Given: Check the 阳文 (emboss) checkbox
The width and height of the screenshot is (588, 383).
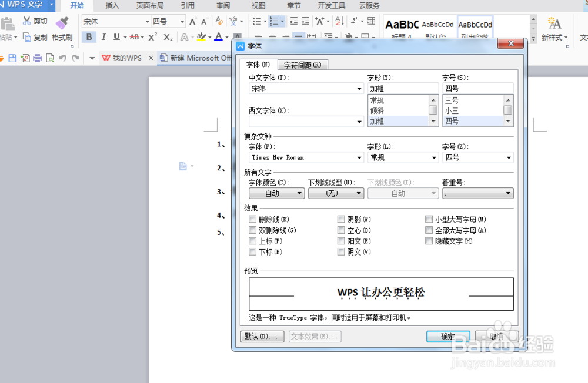Looking at the screenshot, I should pos(341,241).
